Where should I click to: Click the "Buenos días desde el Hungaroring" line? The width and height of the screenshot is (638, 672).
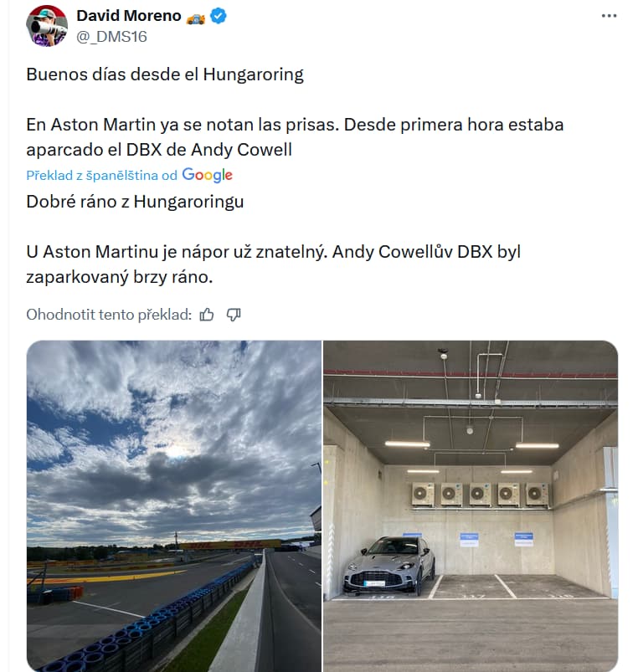(x=165, y=74)
